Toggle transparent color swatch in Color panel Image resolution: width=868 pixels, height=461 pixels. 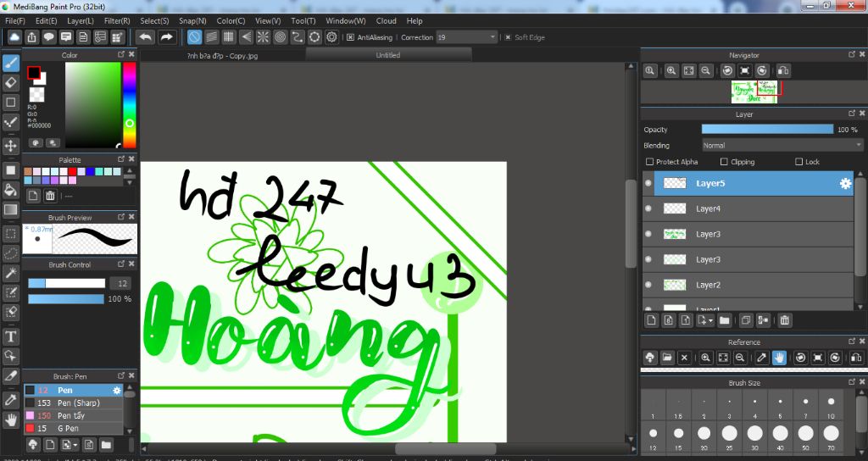point(36,95)
